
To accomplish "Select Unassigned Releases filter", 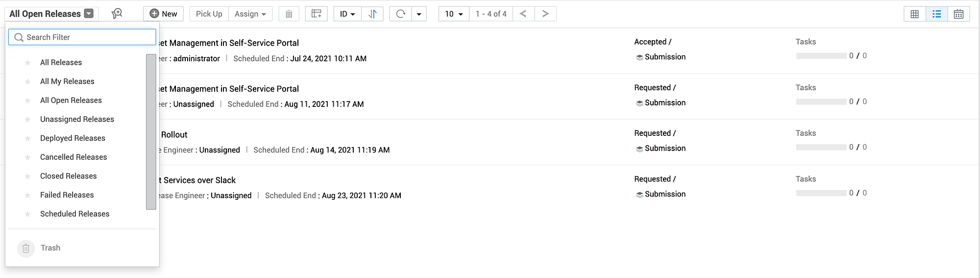I will pos(77,119).
